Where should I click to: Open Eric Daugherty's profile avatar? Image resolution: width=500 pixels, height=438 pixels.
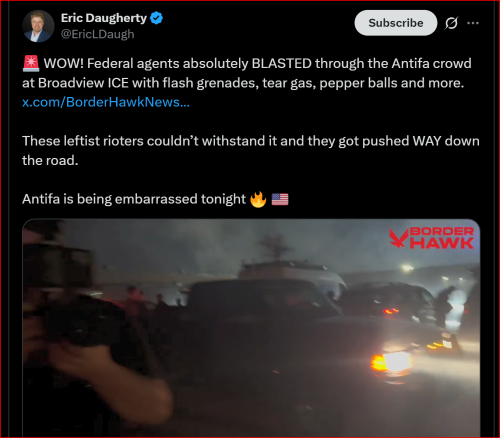(x=38, y=26)
